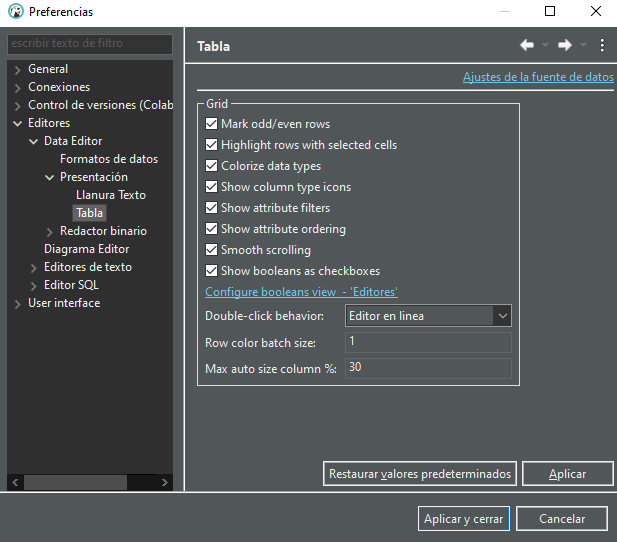Open the forward history dropdown arrow

[584, 45]
